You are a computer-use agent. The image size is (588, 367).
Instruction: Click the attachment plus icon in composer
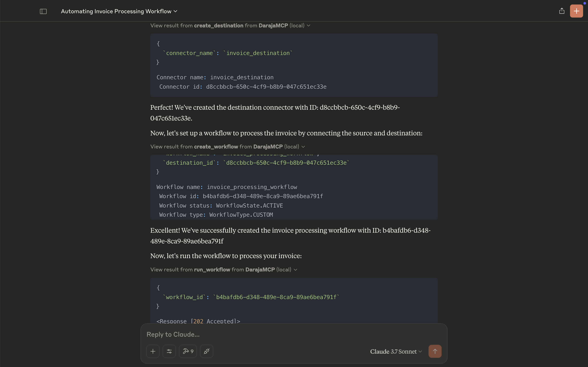(x=153, y=351)
